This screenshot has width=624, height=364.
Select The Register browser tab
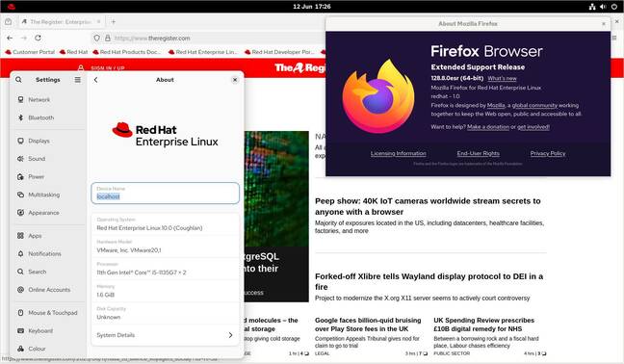pos(62,22)
